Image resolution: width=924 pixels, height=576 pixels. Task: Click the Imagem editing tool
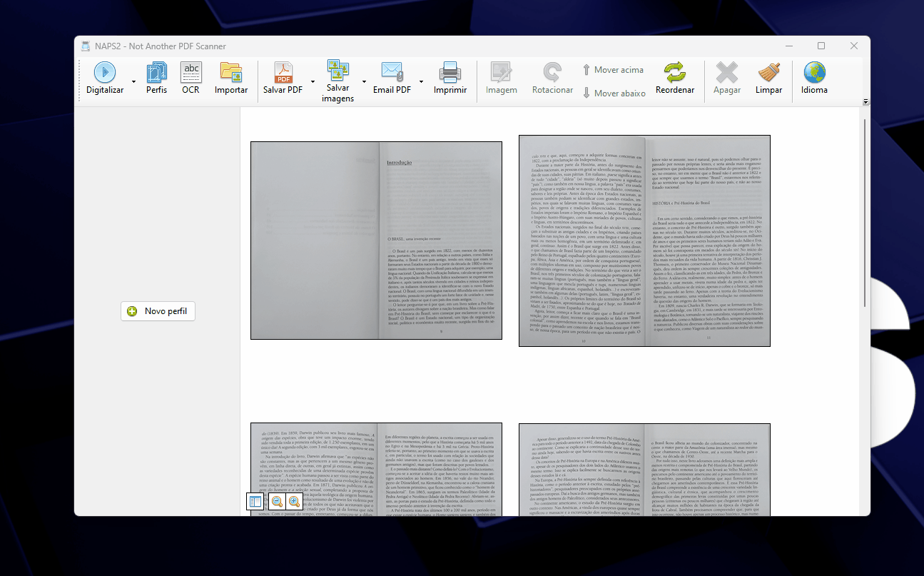point(502,79)
